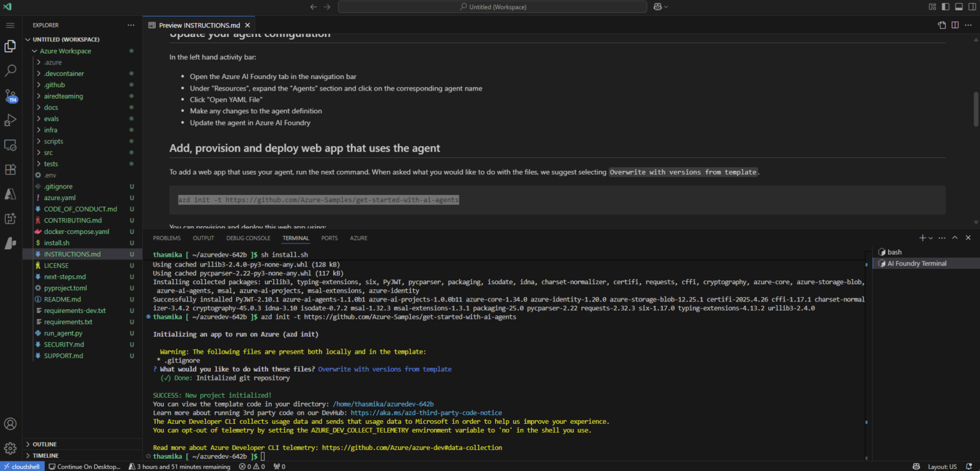Click the Accounts icon in the activity bar
Viewport: 980px width, 471px height.
tap(10, 423)
